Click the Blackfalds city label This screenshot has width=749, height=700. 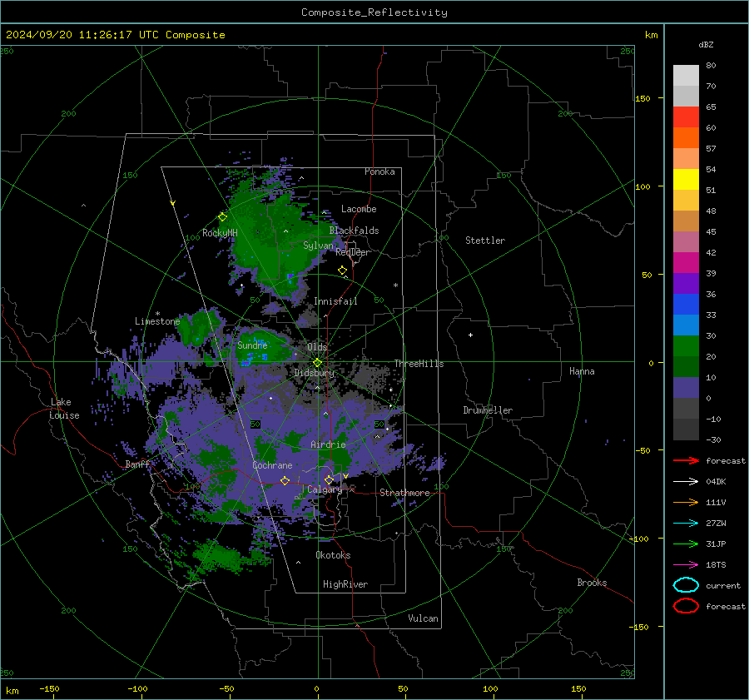(354, 231)
